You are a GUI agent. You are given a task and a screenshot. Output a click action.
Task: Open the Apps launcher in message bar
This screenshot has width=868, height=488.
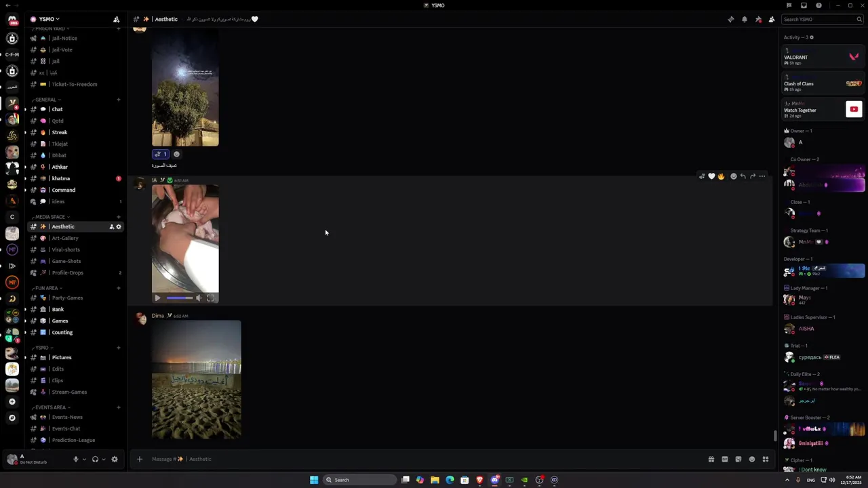[766, 459]
